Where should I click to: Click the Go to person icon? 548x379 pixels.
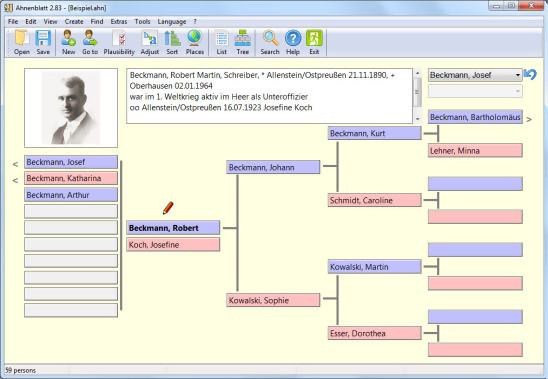pyautogui.click(x=90, y=42)
